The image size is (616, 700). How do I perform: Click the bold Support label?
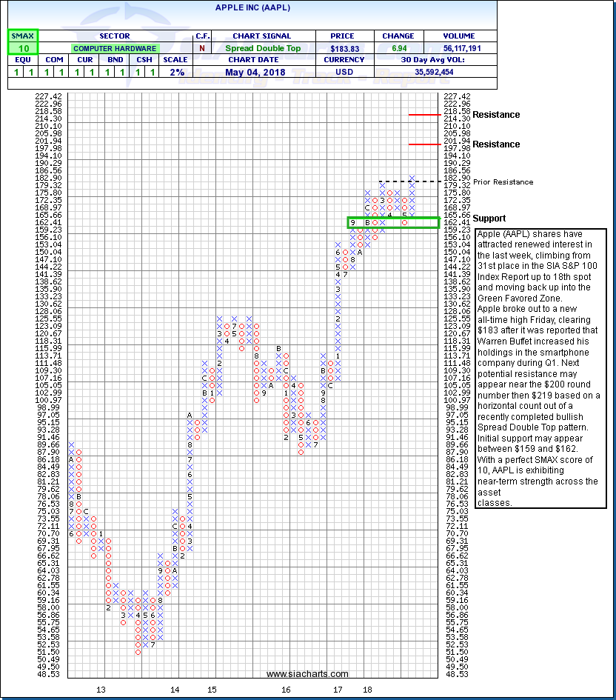pyautogui.click(x=489, y=219)
